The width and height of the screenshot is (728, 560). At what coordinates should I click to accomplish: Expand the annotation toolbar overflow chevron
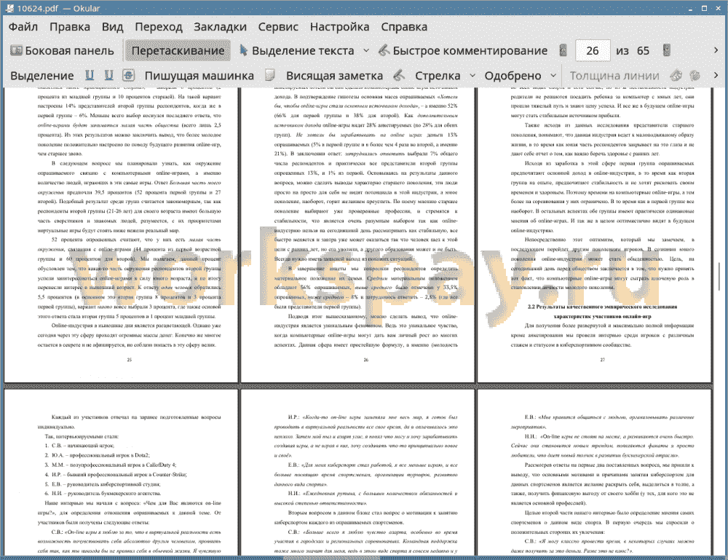click(x=716, y=75)
